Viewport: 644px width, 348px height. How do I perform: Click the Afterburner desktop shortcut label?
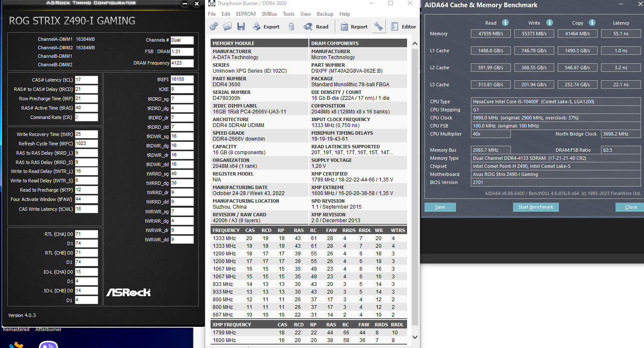click(48, 329)
